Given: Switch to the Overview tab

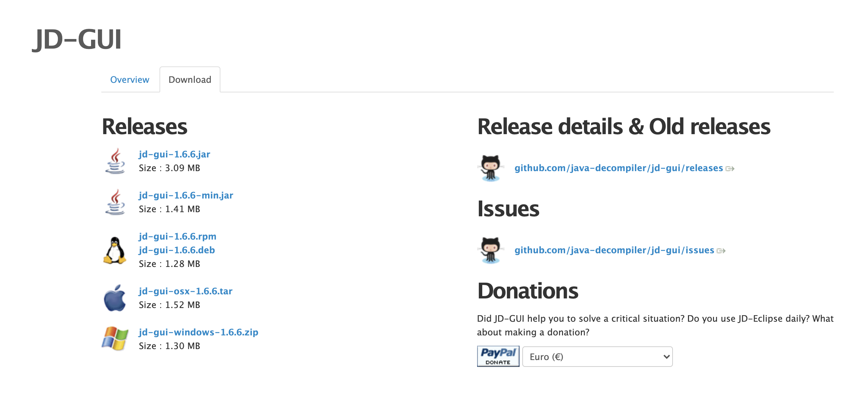Looking at the screenshot, I should 130,79.
